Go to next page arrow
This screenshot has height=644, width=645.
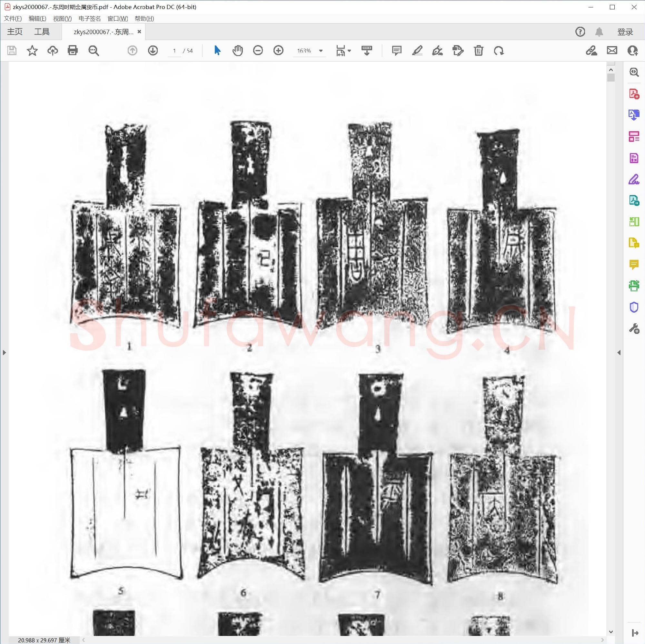(x=153, y=51)
